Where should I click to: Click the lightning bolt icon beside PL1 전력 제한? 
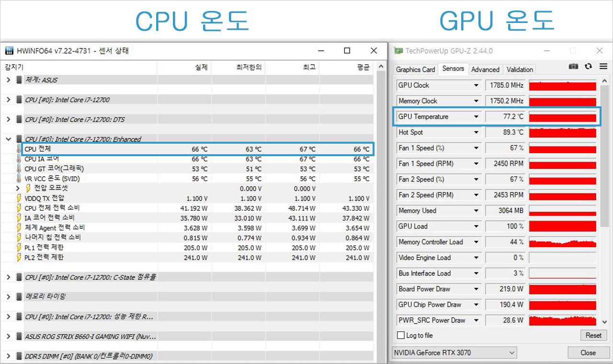coord(20,247)
